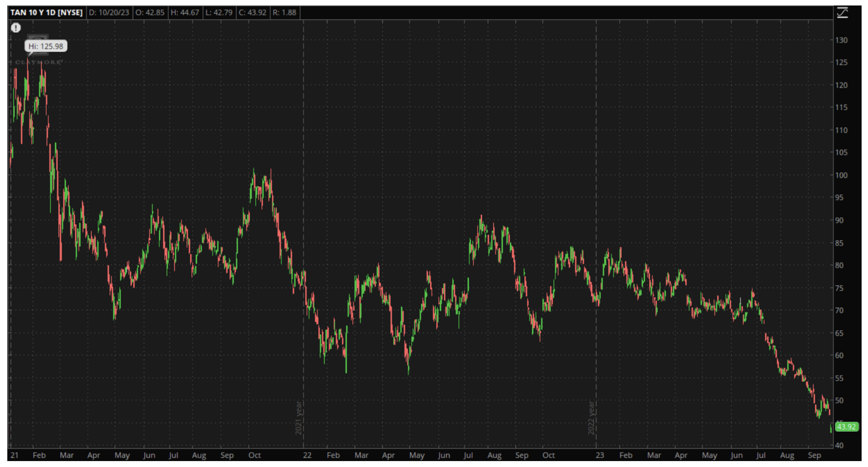868x467 pixels.
Task: Click the green 43.92 last price tag
Action: [846, 427]
